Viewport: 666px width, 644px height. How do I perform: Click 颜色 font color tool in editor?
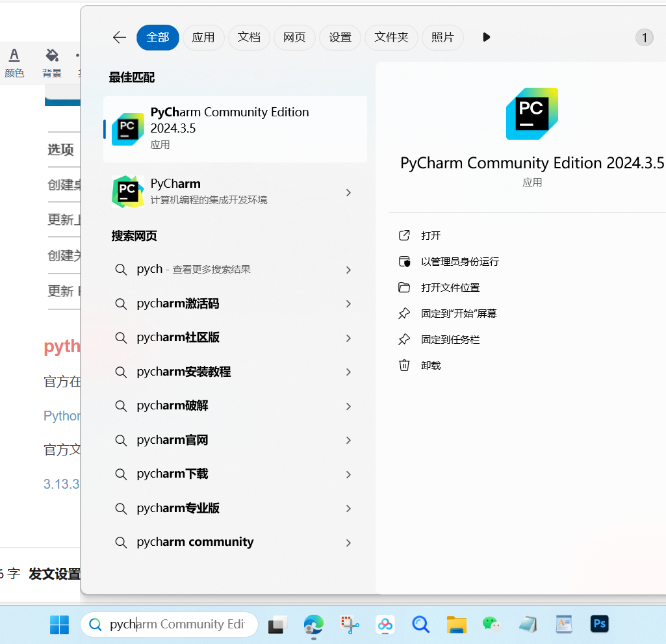click(x=14, y=63)
